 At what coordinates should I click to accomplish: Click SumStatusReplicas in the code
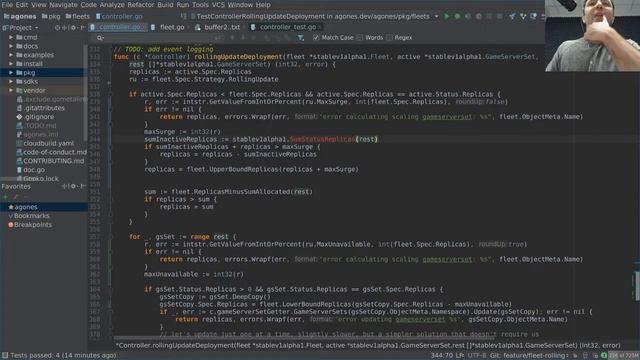point(322,139)
